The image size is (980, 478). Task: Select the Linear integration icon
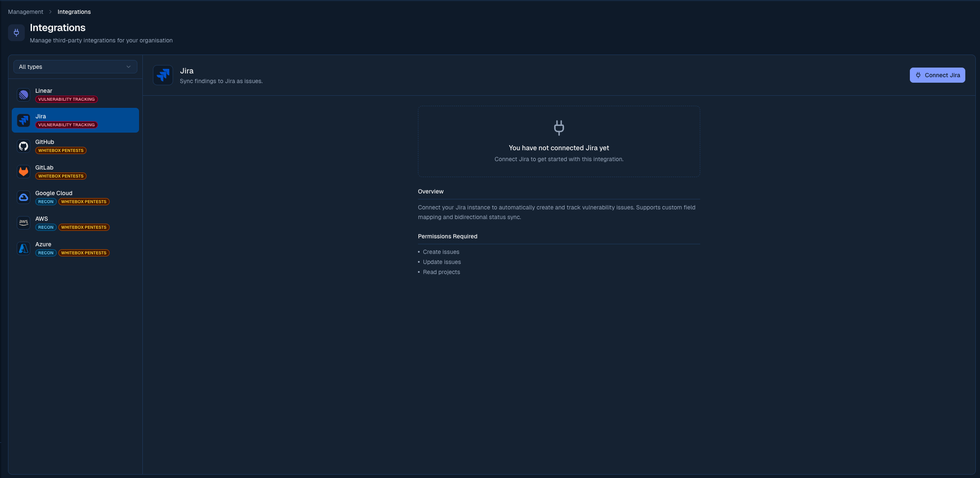(x=24, y=94)
